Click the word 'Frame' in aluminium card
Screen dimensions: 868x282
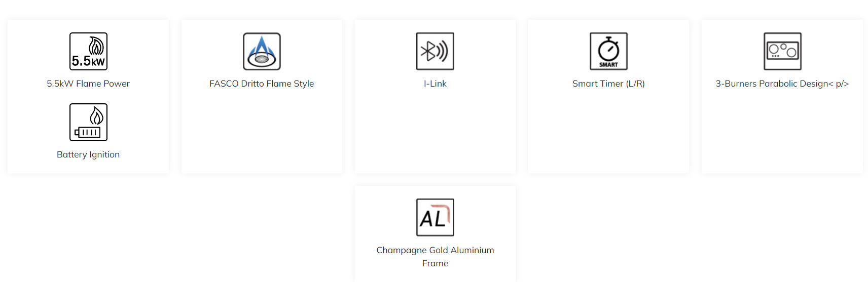click(435, 263)
